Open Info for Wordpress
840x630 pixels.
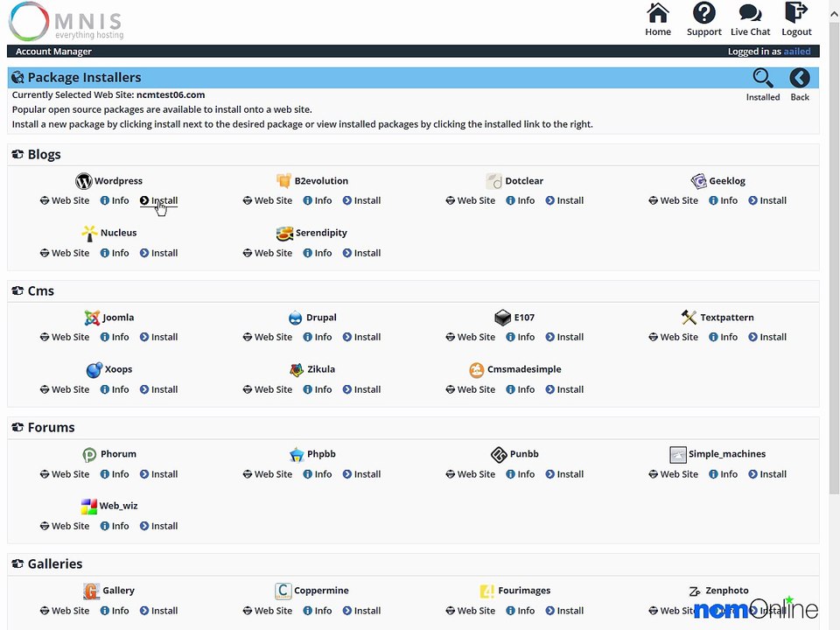coord(115,200)
